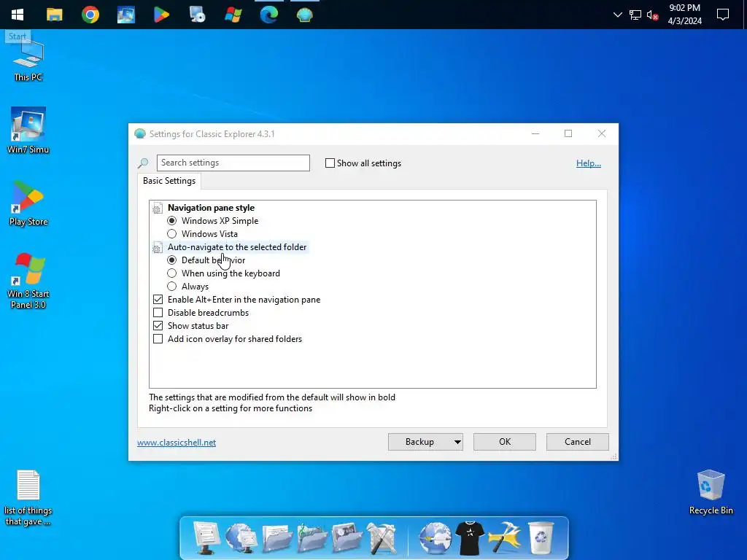
Task: Open the documents folder dock icon
Action: pos(276,538)
